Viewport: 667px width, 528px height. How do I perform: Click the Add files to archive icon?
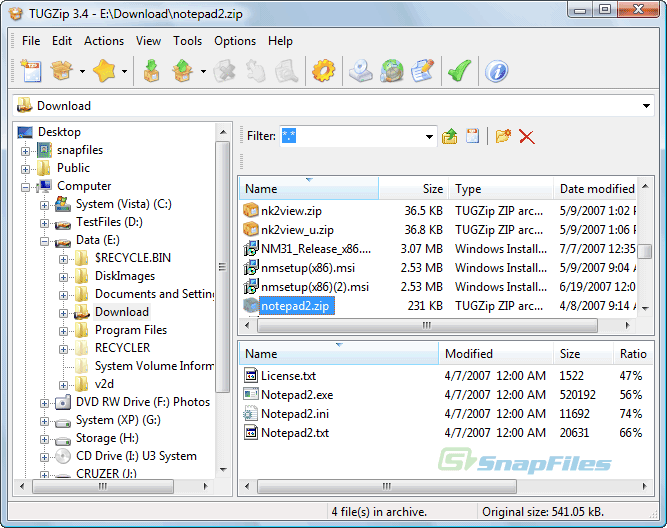pos(151,71)
